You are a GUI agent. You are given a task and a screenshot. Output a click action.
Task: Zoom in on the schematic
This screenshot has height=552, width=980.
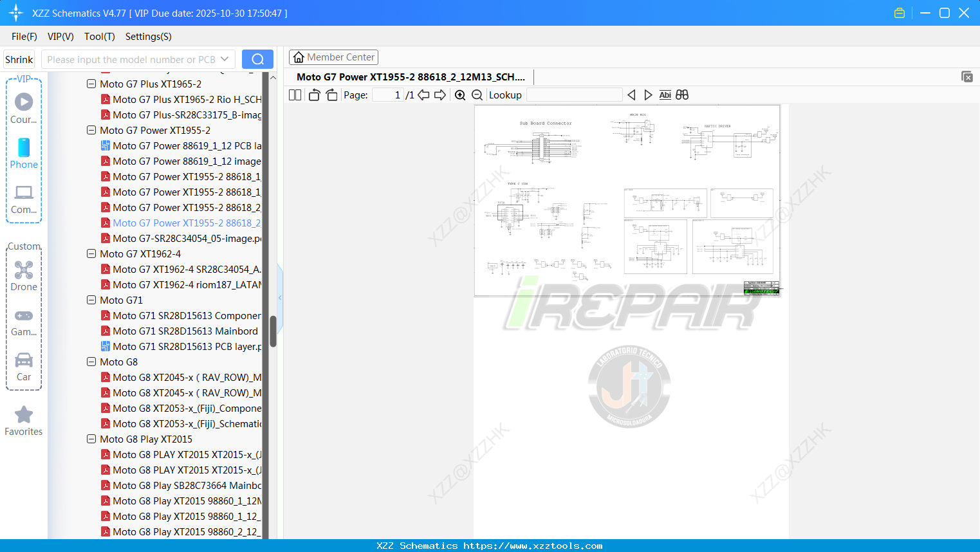tap(460, 95)
